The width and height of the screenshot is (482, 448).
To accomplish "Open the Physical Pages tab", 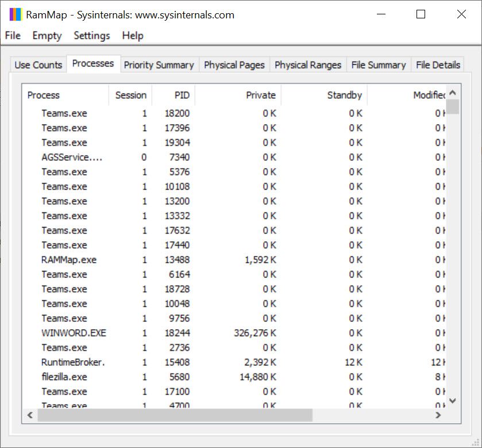I will 234,65.
